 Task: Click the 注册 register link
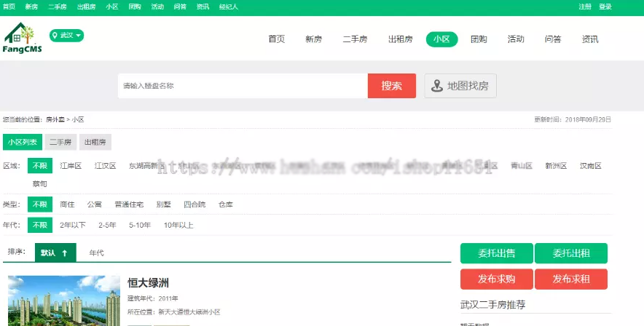[x=585, y=7]
